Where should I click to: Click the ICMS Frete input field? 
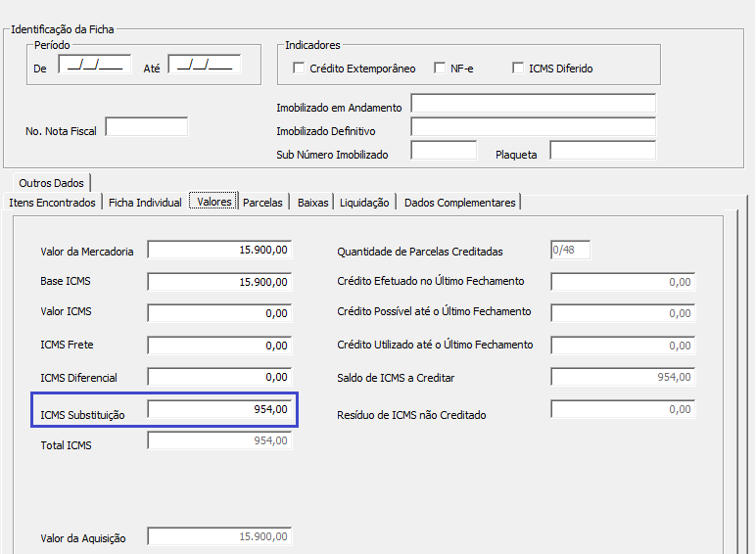coord(219,346)
